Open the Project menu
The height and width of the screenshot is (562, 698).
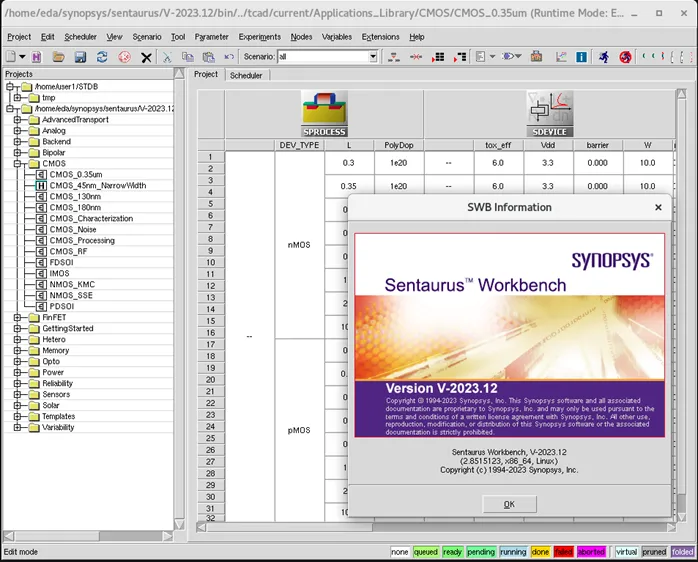coord(19,37)
